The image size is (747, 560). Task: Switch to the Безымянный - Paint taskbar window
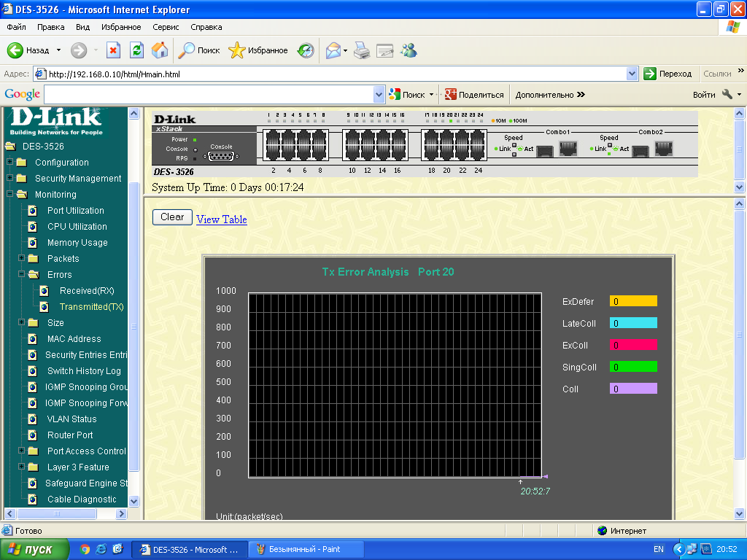[x=306, y=549]
